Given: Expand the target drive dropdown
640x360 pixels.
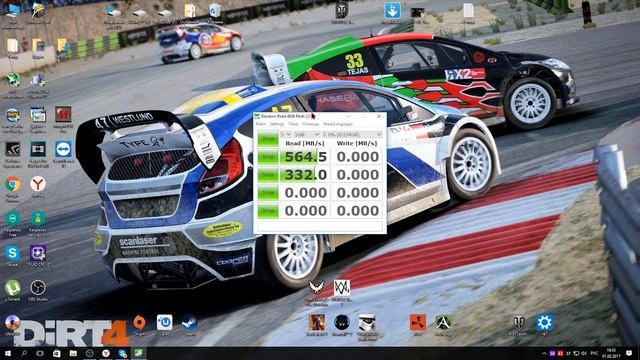Looking at the screenshot, I should tap(352, 135).
